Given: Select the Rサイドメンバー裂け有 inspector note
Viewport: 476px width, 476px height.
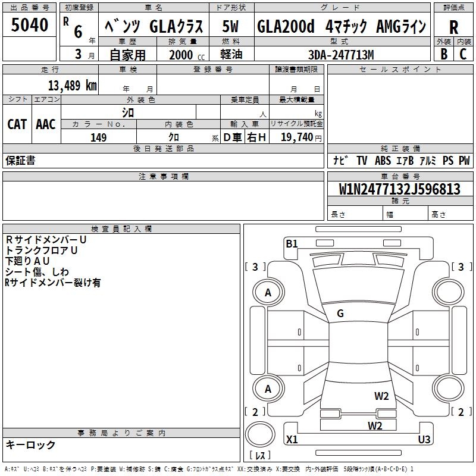Looking at the screenshot, I should pyautogui.click(x=52, y=283).
